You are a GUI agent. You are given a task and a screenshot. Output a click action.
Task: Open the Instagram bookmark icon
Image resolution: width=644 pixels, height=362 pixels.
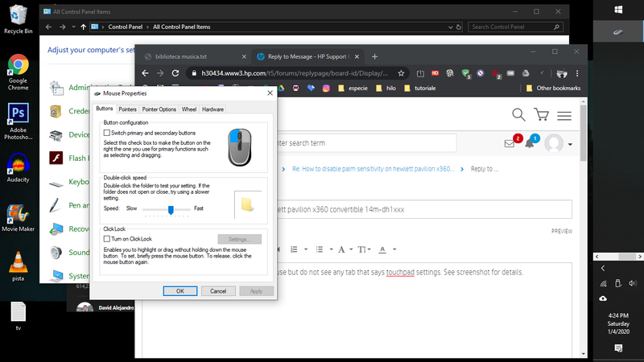tap(326, 88)
